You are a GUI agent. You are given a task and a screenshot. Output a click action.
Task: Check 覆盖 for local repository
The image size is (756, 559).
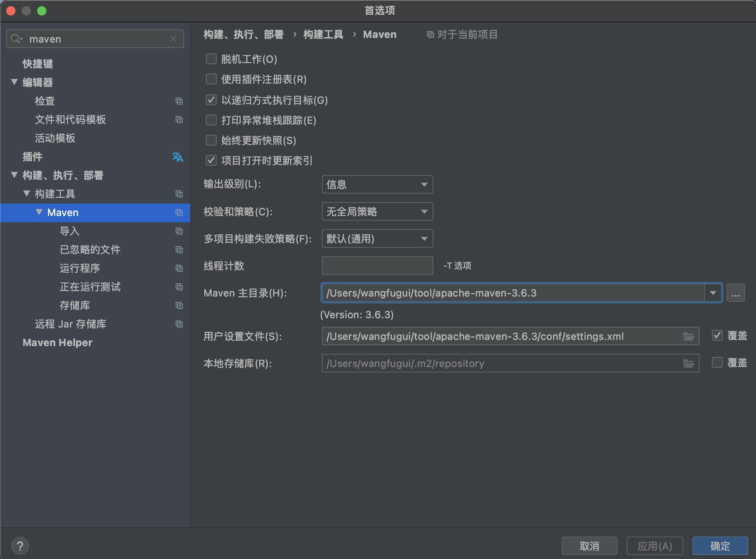[717, 362]
